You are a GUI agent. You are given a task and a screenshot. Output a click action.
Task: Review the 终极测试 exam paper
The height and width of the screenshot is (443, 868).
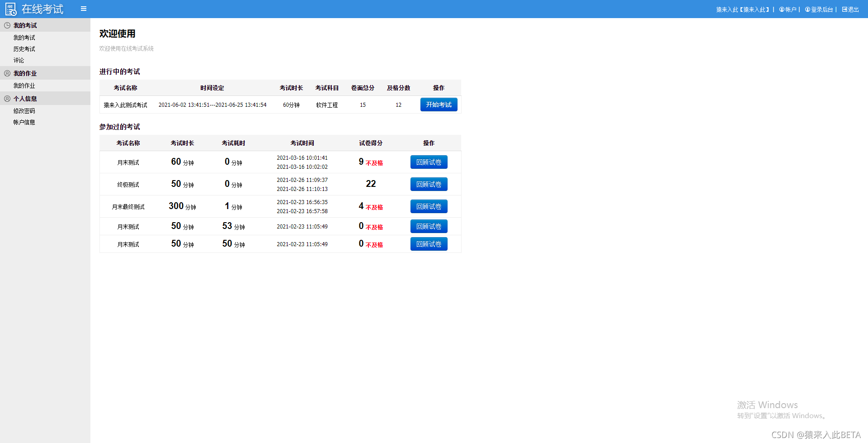[429, 184]
